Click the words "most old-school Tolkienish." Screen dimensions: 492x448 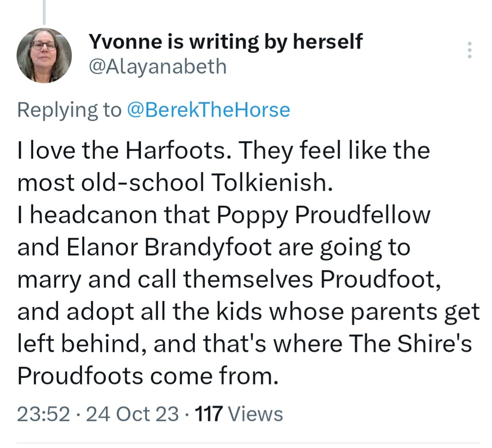tap(174, 183)
